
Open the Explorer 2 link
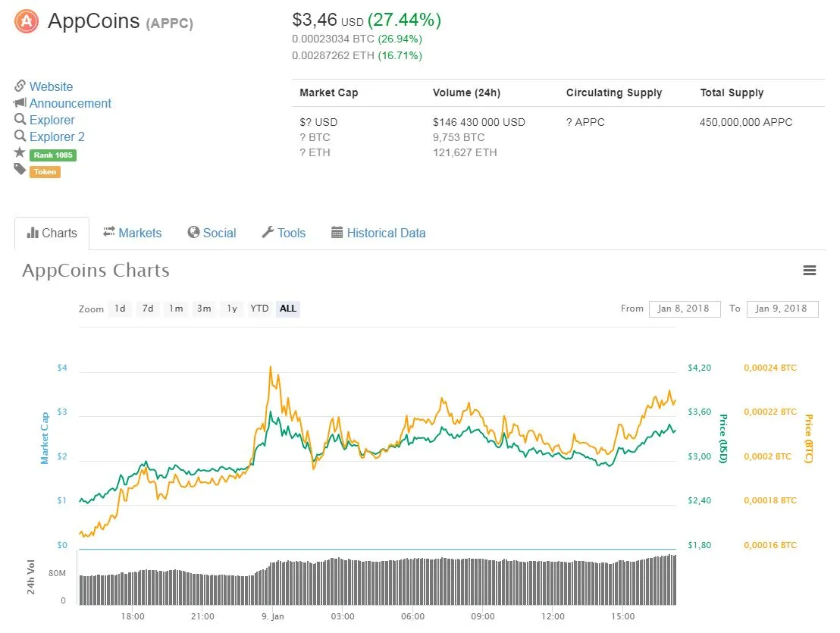(57, 136)
